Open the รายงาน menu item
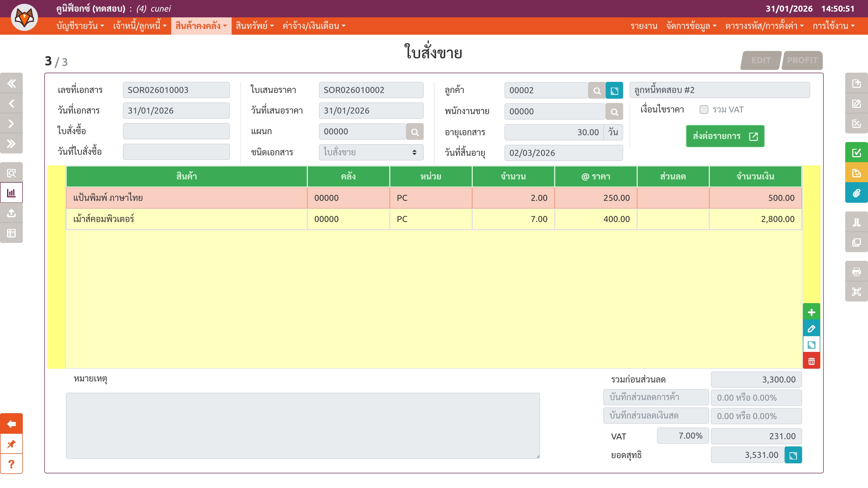 coord(644,26)
